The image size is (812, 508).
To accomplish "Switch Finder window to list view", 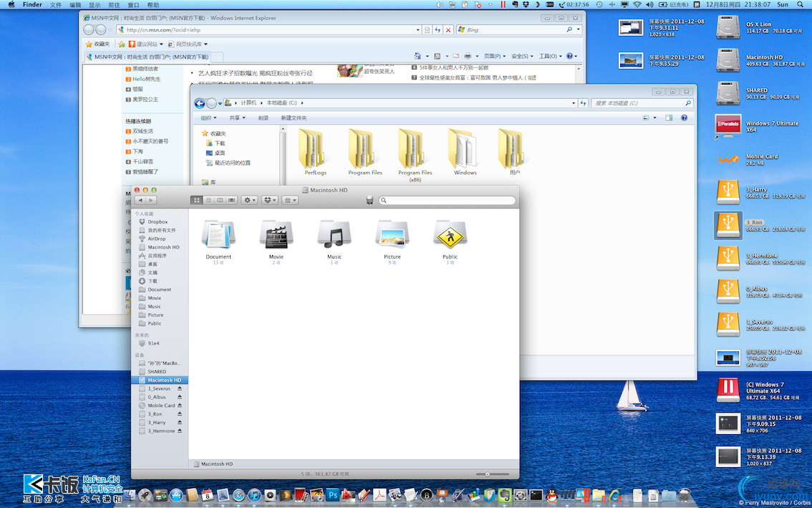I will tap(208, 200).
